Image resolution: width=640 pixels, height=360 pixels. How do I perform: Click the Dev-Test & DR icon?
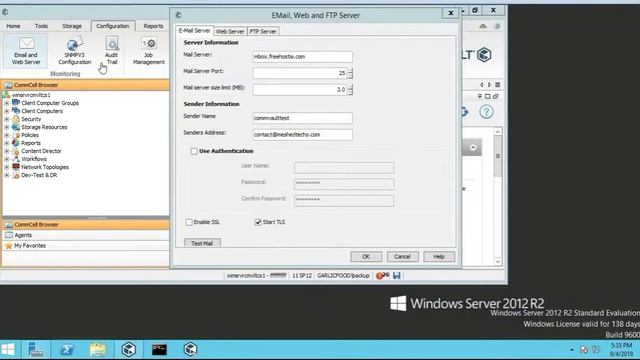tap(16, 175)
